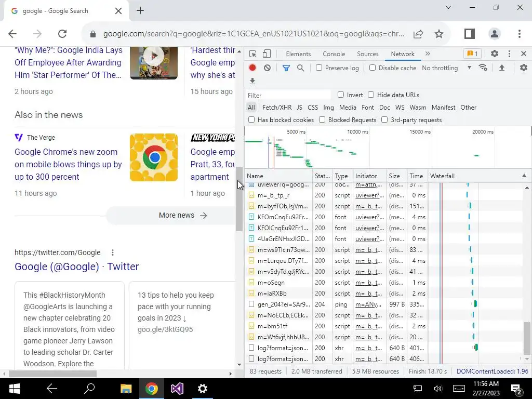Filter requests by Img type
This screenshot has height=399, width=532.
(328, 108)
